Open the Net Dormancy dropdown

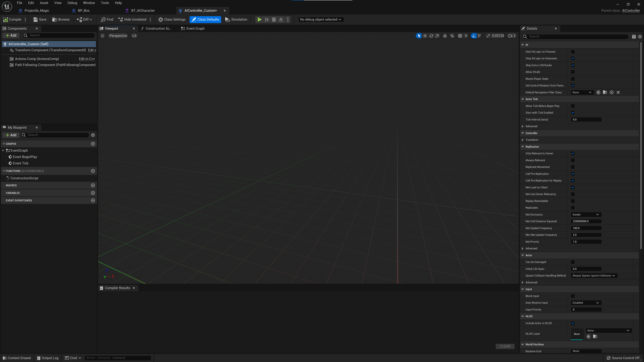click(586, 215)
